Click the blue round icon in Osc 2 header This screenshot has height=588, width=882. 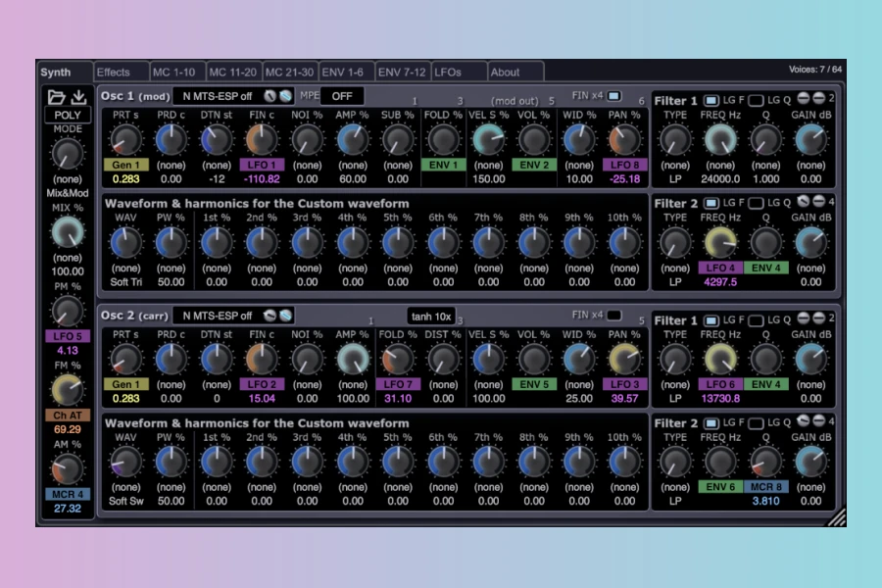point(285,316)
